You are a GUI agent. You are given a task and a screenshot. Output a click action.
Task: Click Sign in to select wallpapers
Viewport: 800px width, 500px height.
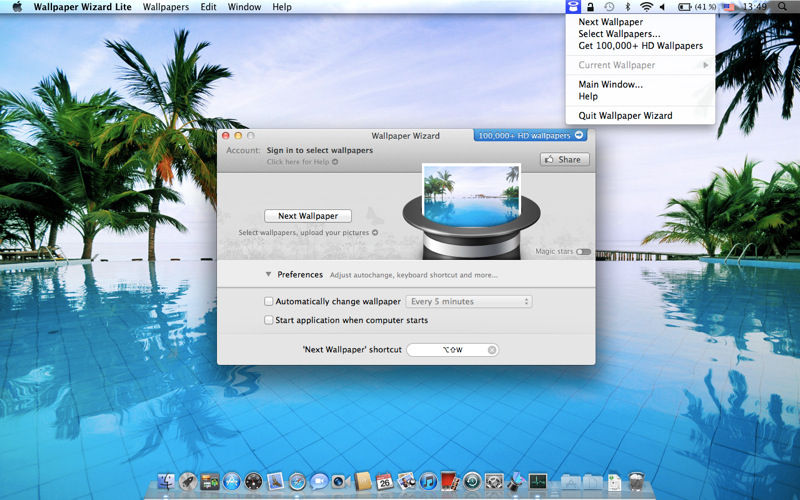tap(319, 150)
